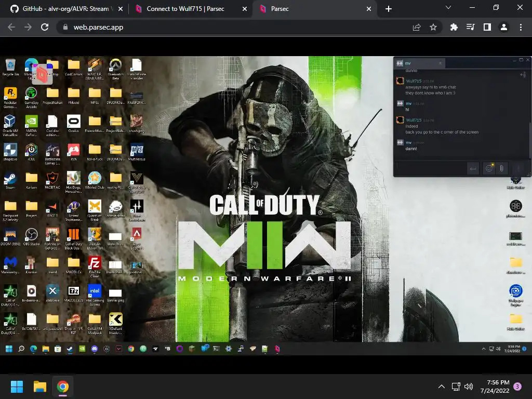Screen dimensions: 532x399
Task: Open FileZilla Client desktop shortcut
Action: coord(95,268)
